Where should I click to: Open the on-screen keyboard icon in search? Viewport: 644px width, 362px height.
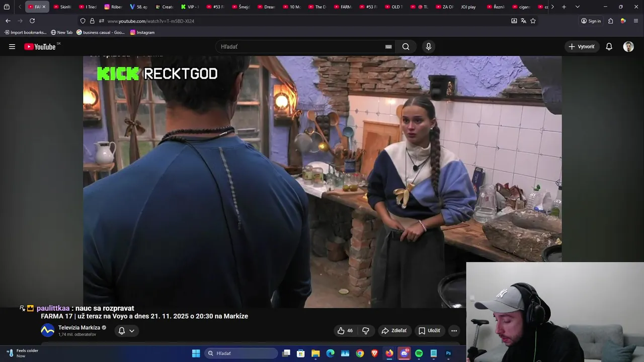tap(388, 47)
